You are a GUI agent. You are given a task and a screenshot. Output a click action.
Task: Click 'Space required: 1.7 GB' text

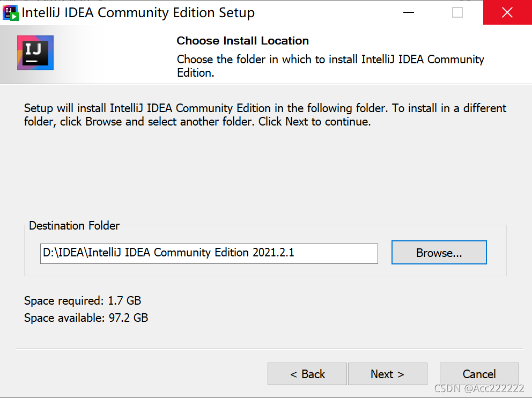click(x=83, y=301)
